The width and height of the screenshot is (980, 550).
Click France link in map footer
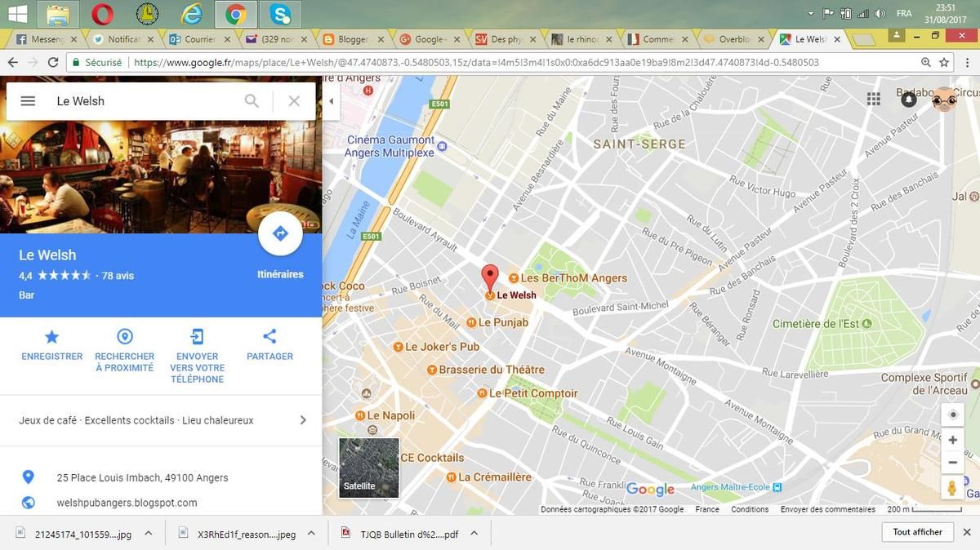(707, 509)
